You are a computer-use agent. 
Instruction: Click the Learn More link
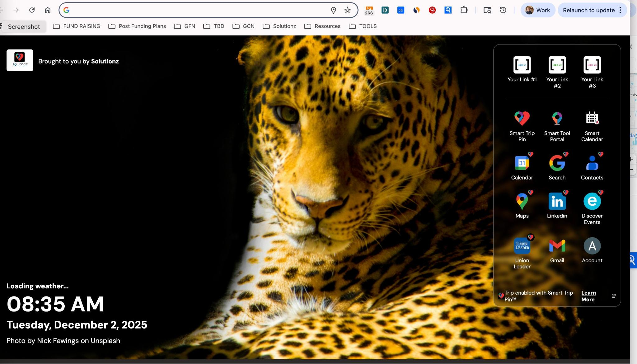tap(588, 296)
